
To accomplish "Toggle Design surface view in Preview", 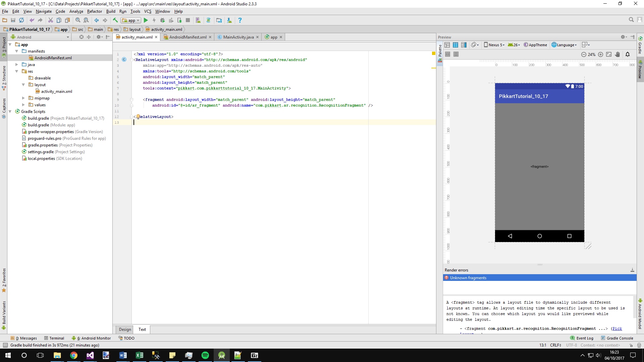I will pos(447,45).
